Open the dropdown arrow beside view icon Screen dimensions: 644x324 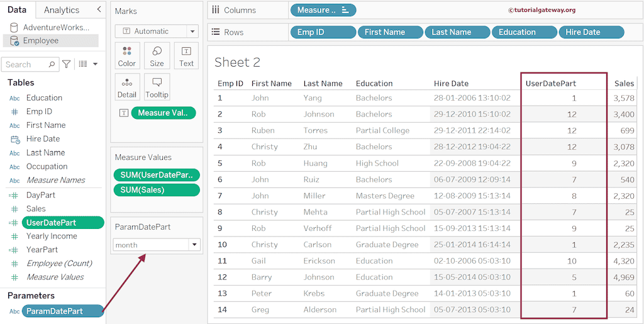(x=96, y=64)
